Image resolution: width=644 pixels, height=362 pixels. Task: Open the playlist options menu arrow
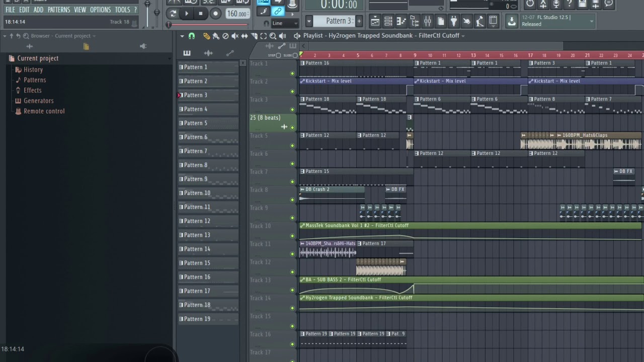tap(182, 36)
